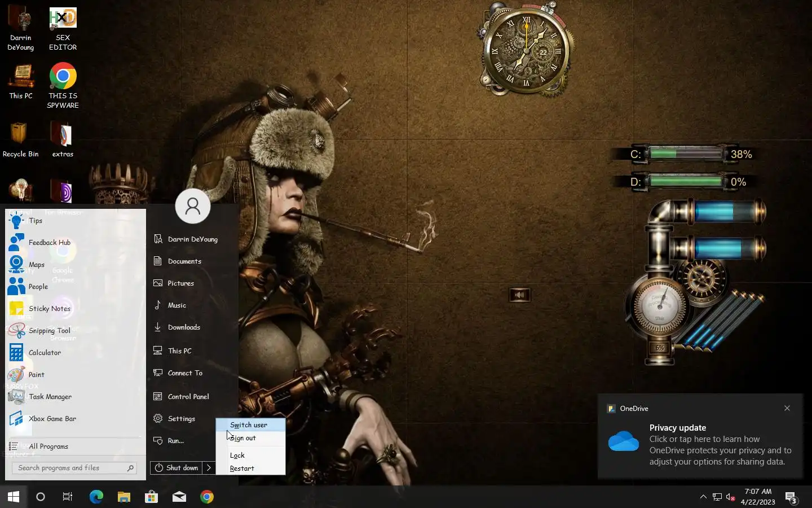Viewport: 812px width, 508px height.
Task: Select Darrin DeYoung desktop icon
Action: (21, 29)
